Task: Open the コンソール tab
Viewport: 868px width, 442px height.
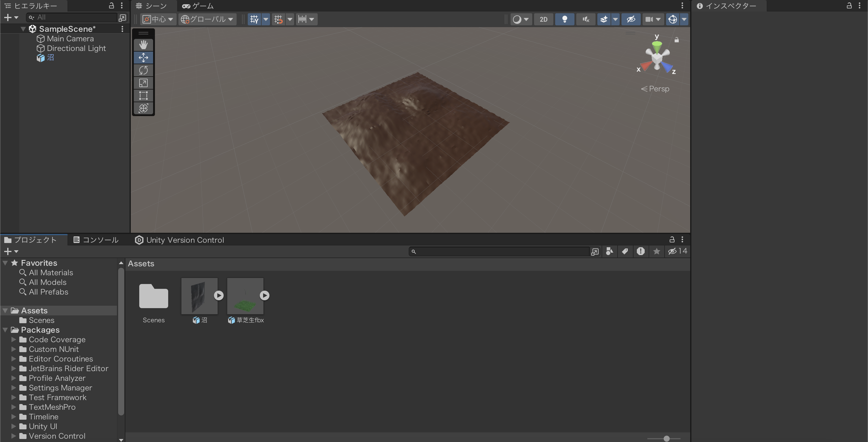Action: click(96, 240)
